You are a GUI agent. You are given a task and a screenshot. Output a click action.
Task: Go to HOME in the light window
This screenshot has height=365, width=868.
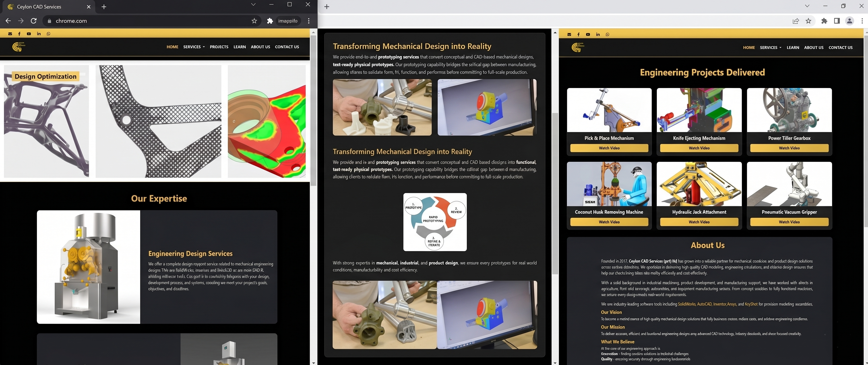click(749, 48)
